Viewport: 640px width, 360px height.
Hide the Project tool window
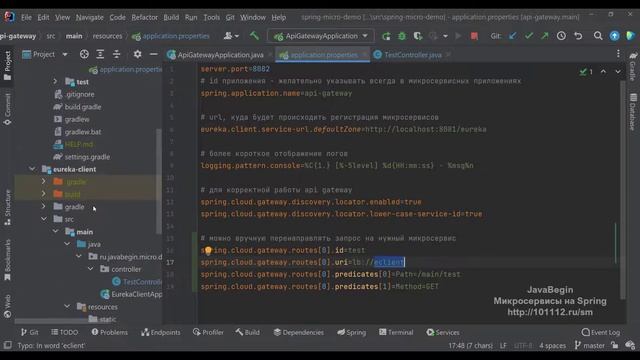point(153,54)
